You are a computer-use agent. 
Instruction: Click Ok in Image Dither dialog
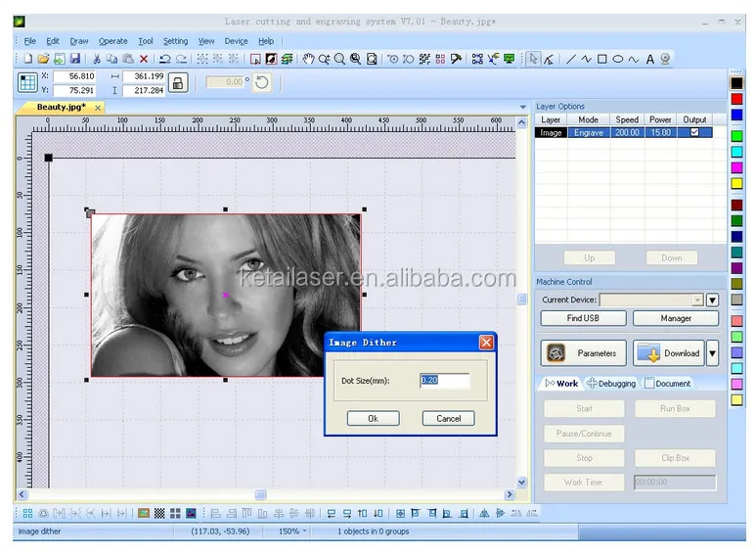tap(373, 418)
